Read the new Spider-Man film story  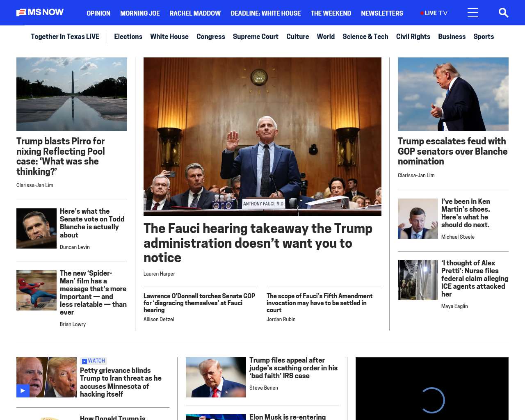click(x=93, y=292)
